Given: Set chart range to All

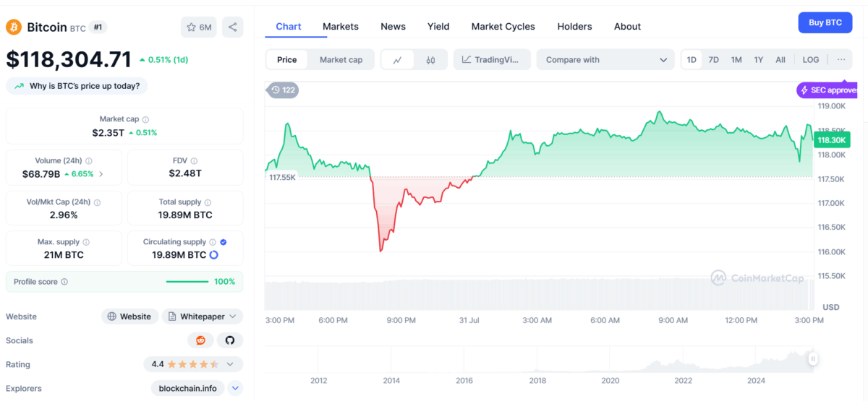Looking at the screenshot, I should tap(780, 60).
